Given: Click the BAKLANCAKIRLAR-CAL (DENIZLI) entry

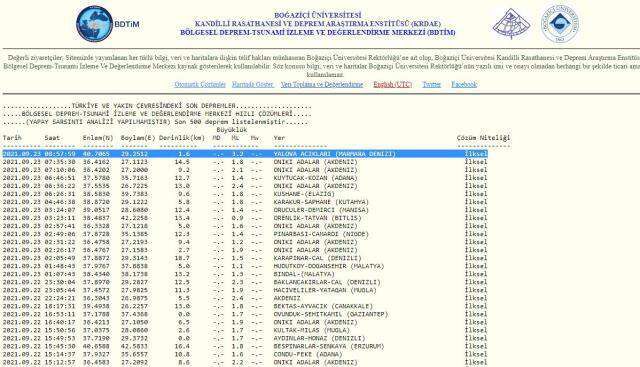Looking at the screenshot, I should (x=327, y=282).
